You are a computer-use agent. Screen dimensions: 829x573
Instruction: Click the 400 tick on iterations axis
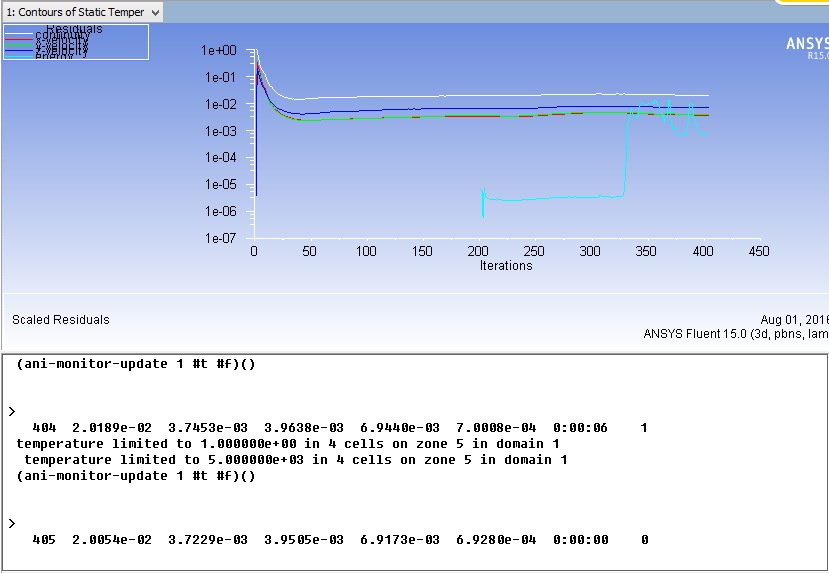[x=703, y=251]
